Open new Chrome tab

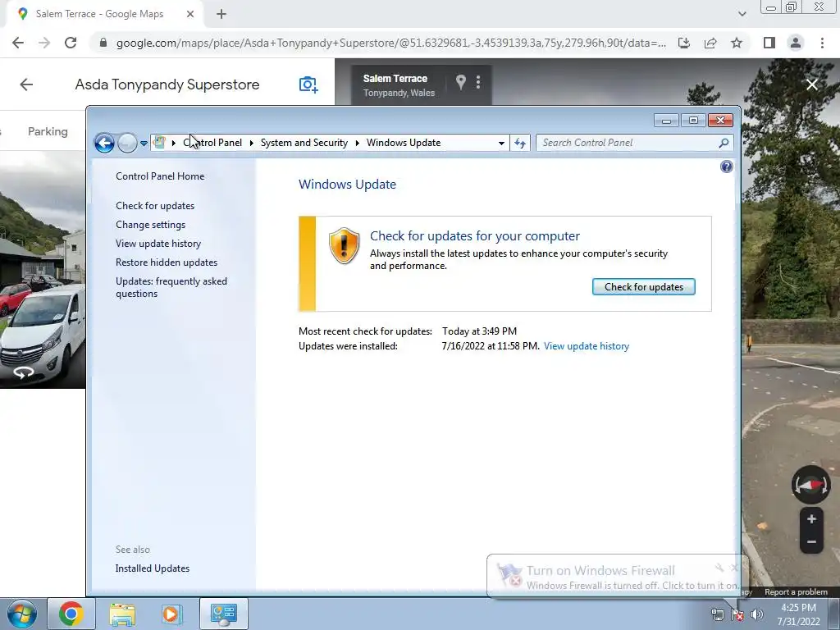(x=221, y=14)
